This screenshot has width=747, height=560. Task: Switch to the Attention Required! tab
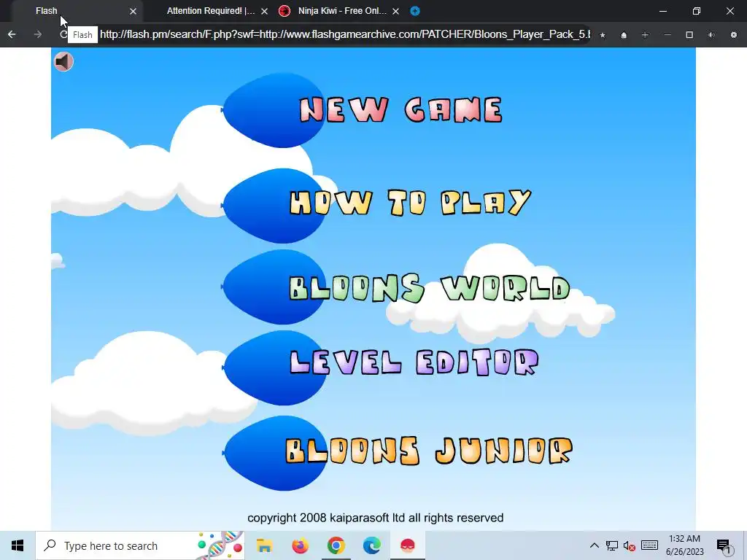210,10
